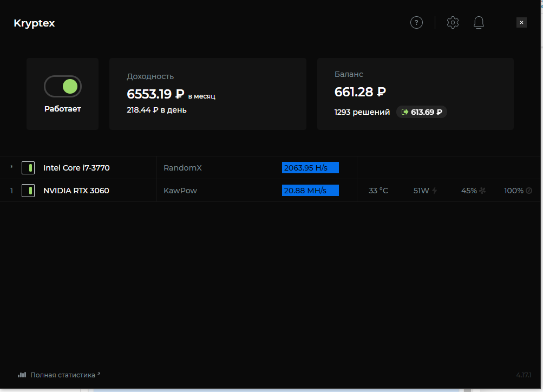Click the 45% fan speed icon
Image resolution: width=543 pixels, height=392 pixels.
click(x=482, y=191)
